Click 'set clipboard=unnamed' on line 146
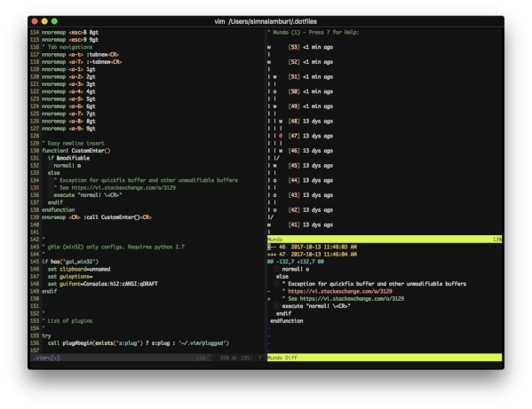Image resolution: width=532 pixels, height=409 pixels. (79, 269)
